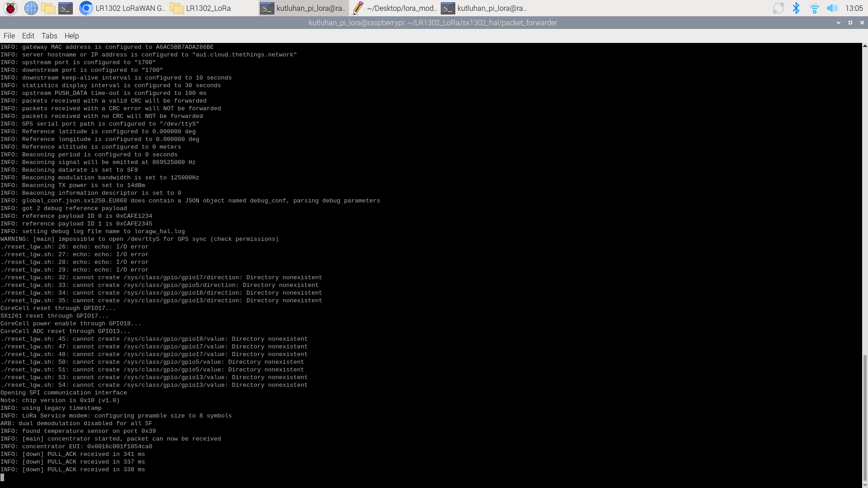
Task: Minimize the terminal window
Action: click(839, 23)
